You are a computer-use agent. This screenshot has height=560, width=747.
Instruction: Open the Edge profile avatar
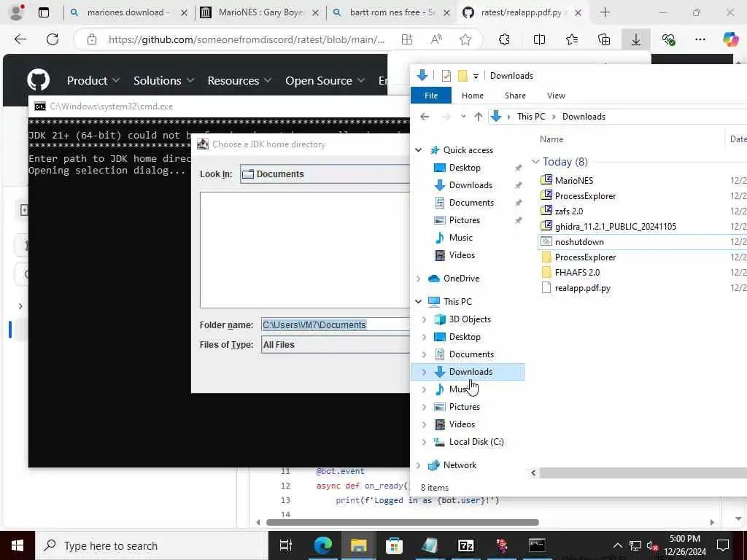click(x=17, y=12)
